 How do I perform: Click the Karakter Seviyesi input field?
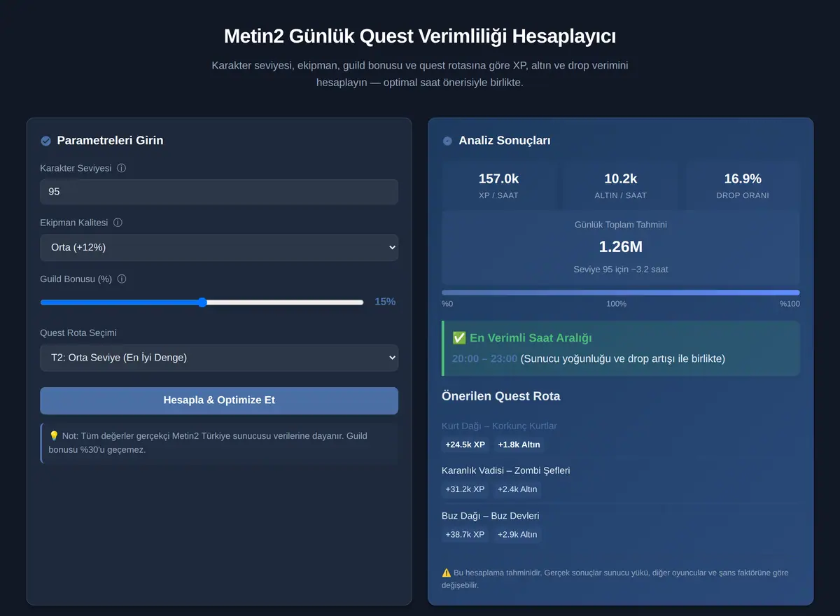[x=219, y=191]
